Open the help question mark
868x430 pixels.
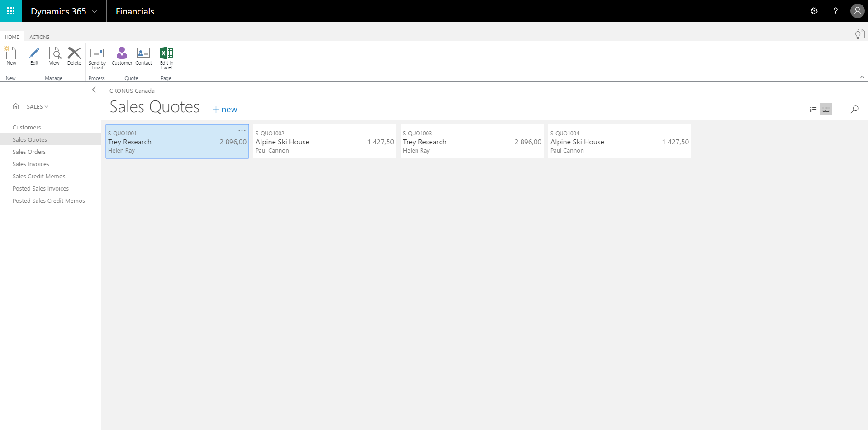point(835,11)
